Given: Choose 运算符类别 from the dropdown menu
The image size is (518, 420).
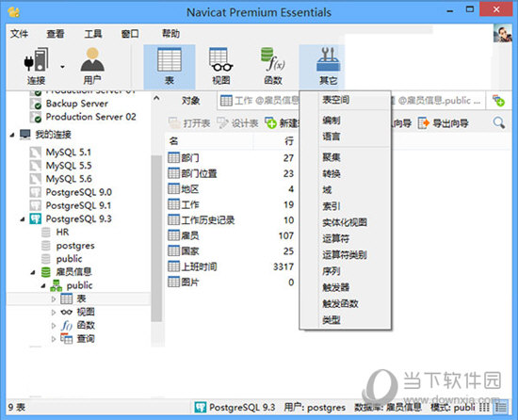Looking at the screenshot, I should coord(345,254).
